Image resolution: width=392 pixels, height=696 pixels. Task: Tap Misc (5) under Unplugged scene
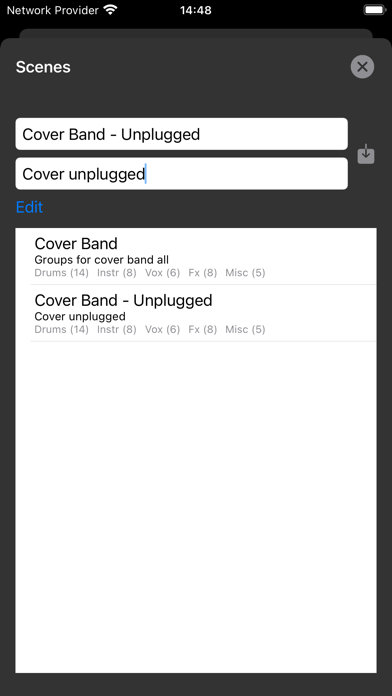[x=245, y=329]
